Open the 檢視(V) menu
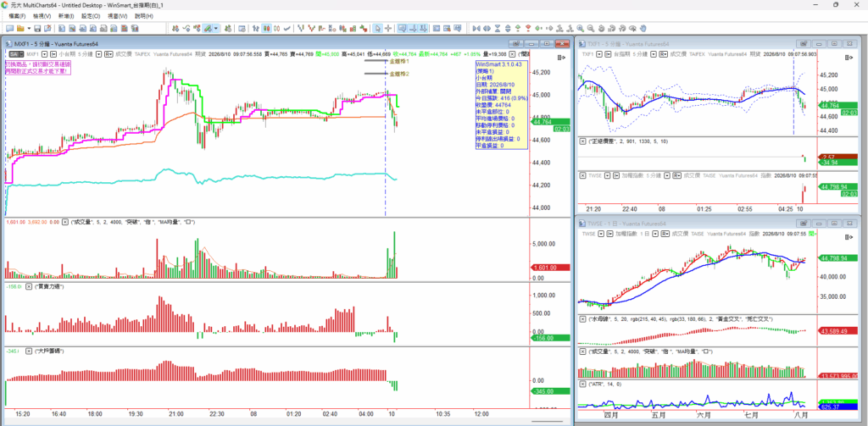Image resolution: width=868 pixels, height=426 pixels. click(42, 16)
